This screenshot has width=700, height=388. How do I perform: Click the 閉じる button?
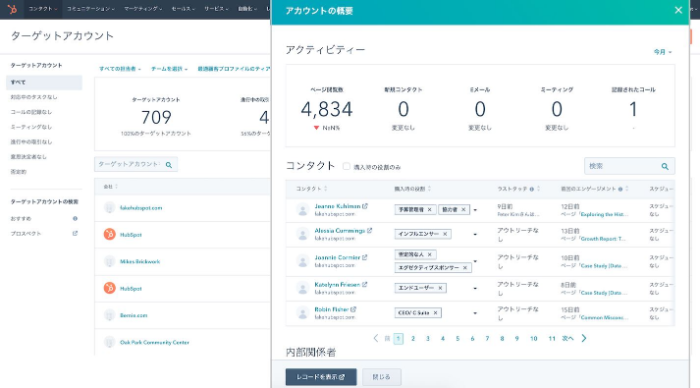[381, 377]
